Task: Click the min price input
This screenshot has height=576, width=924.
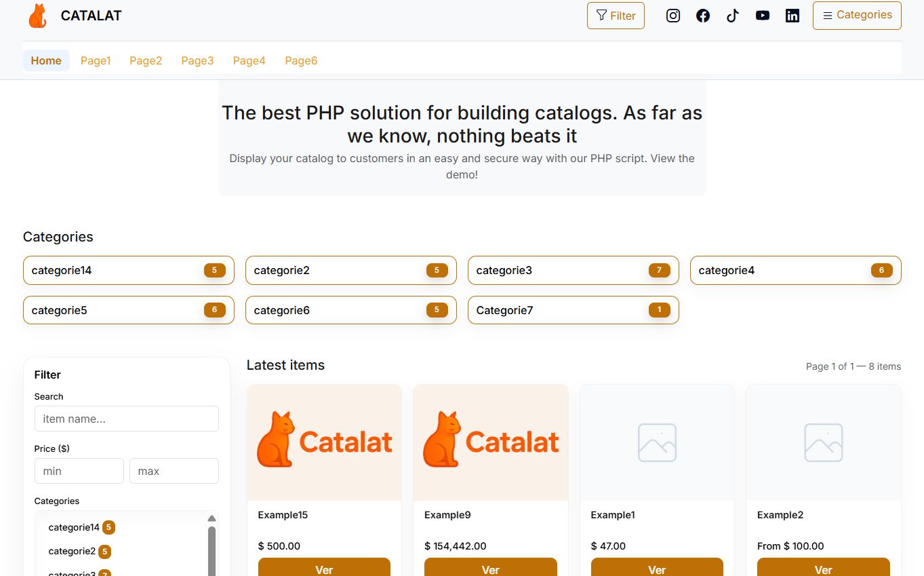Action: coord(79,471)
